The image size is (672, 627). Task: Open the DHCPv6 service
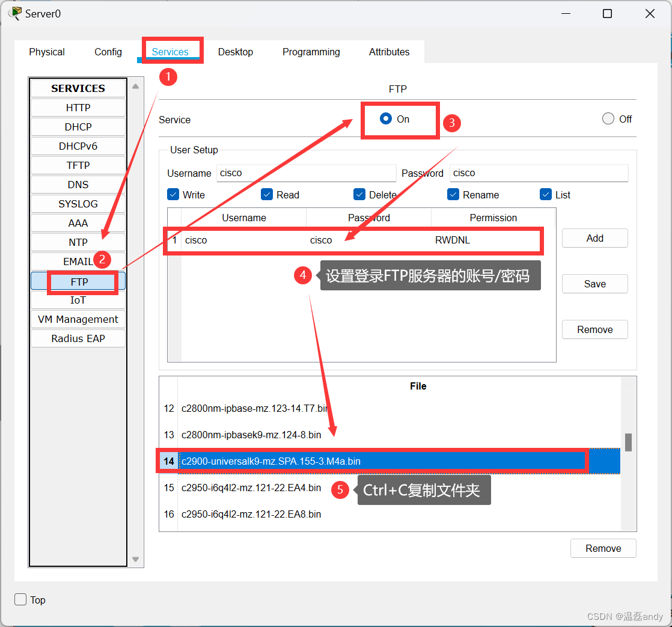(x=78, y=146)
